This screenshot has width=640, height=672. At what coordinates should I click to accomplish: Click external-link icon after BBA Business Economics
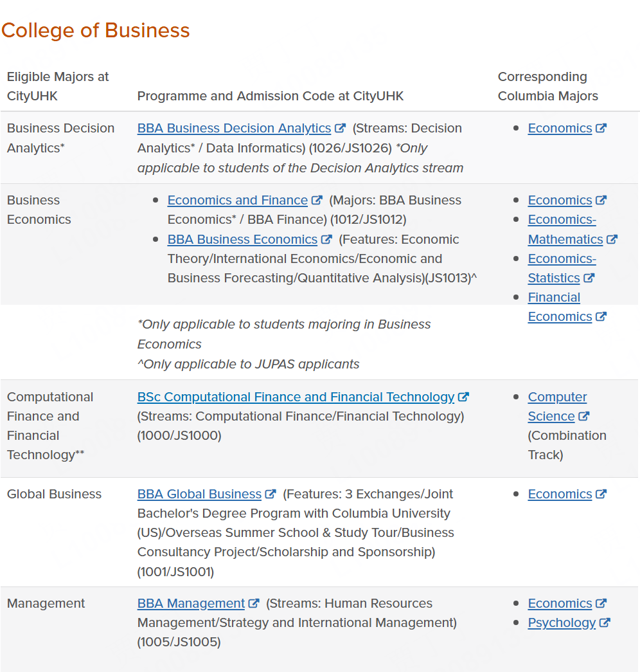(326, 239)
